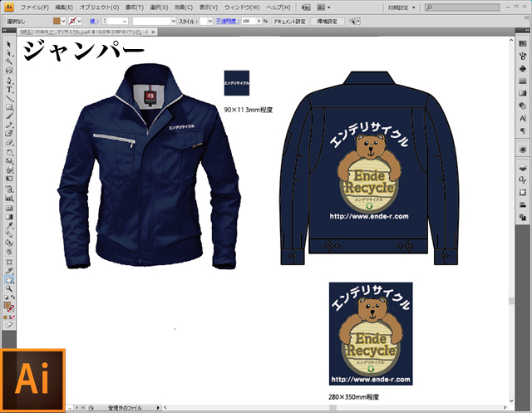Image resolution: width=532 pixels, height=413 pixels.
Task: Open the brush definition dropdown
Action: (174, 22)
